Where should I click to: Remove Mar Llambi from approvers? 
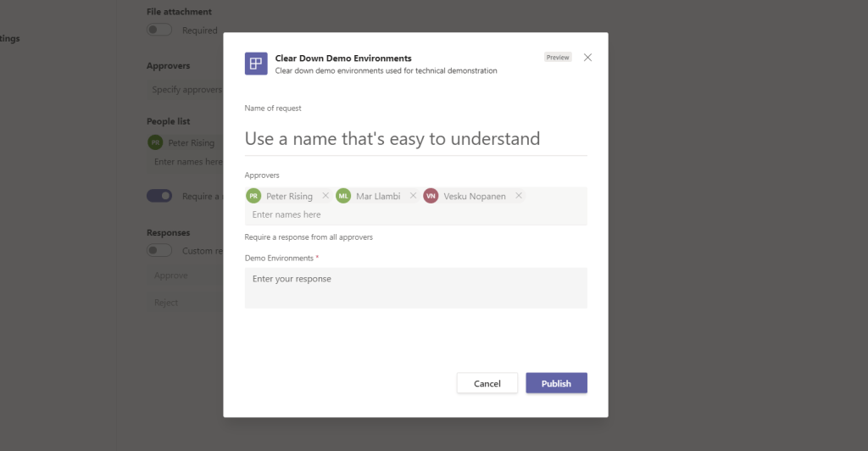coord(414,196)
